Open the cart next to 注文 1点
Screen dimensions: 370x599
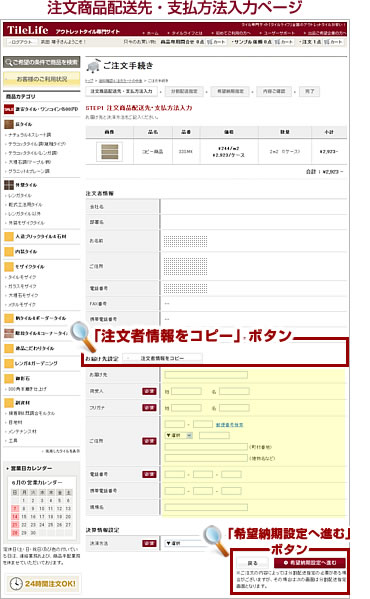pos(333,42)
